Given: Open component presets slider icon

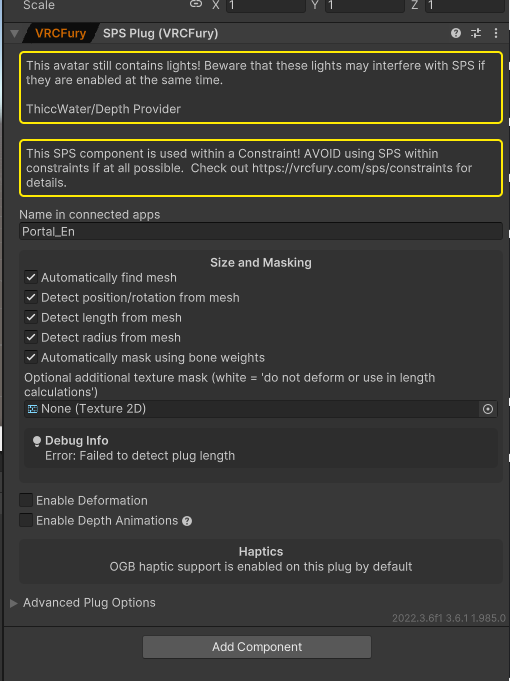Looking at the screenshot, I should tap(476, 33).
